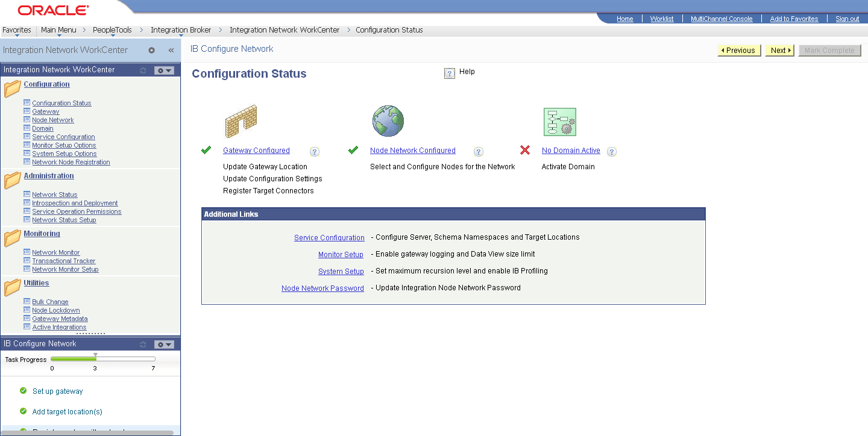Open help for No Domain Active

pyautogui.click(x=611, y=152)
